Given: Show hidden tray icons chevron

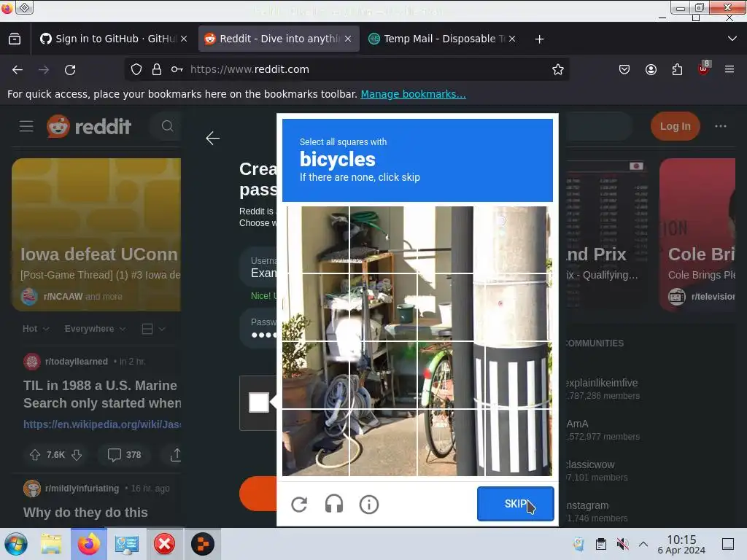Looking at the screenshot, I should (x=643, y=544).
